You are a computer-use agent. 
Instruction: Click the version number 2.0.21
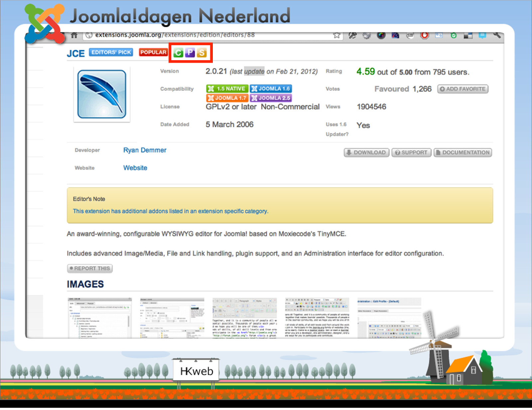216,71
